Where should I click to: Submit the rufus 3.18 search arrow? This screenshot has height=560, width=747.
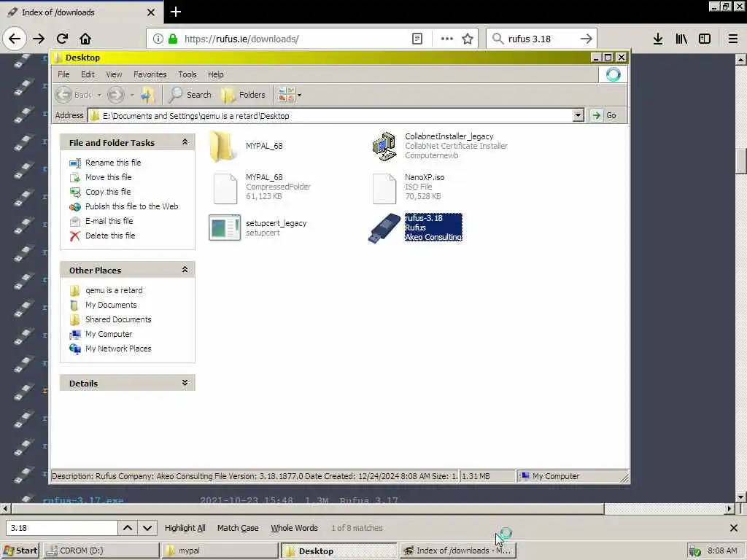(x=587, y=39)
